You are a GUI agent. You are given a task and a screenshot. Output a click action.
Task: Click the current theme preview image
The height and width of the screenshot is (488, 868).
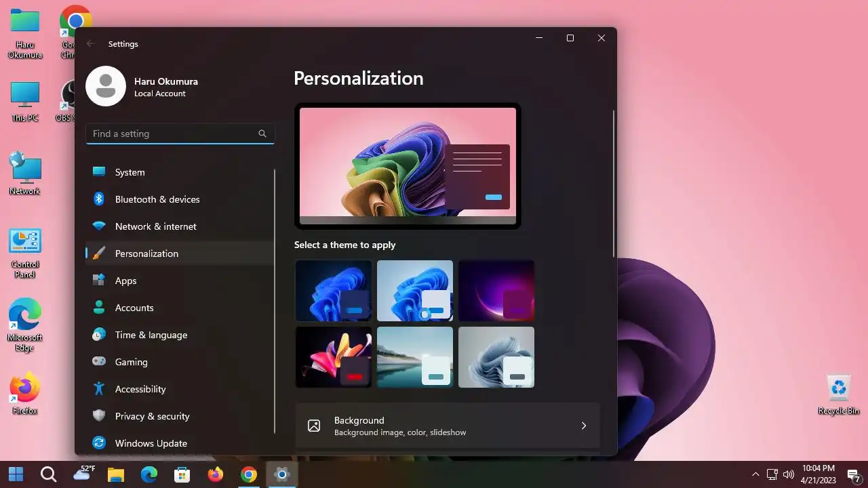tap(408, 166)
